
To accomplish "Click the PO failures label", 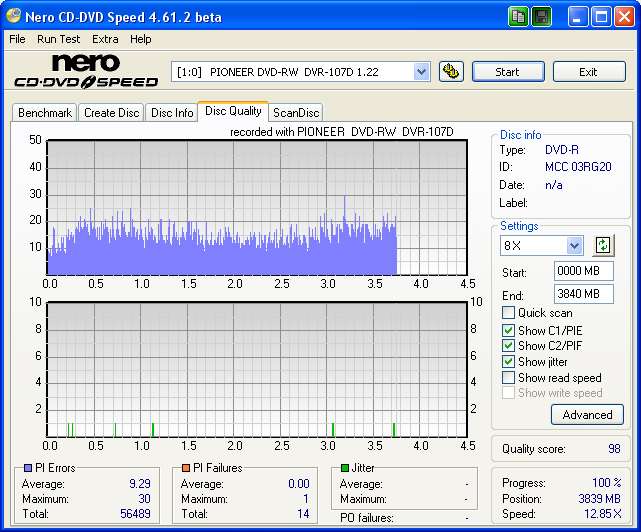I will click(x=367, y=518).
